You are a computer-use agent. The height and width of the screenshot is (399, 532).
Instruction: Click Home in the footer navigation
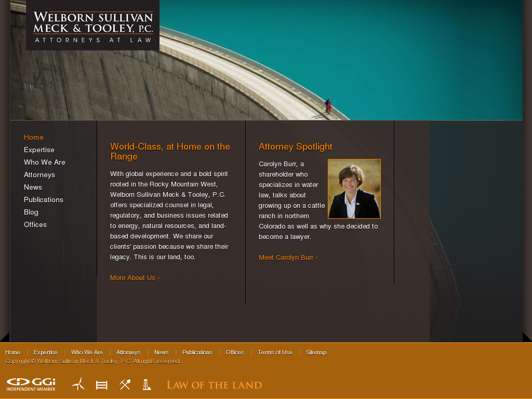click(12, 353)
